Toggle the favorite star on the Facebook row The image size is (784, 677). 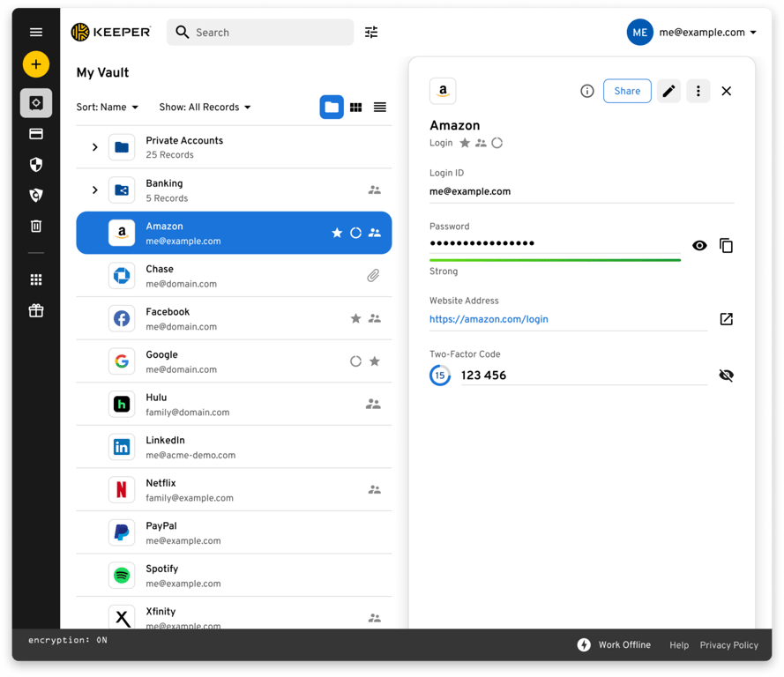pos(355,318)
